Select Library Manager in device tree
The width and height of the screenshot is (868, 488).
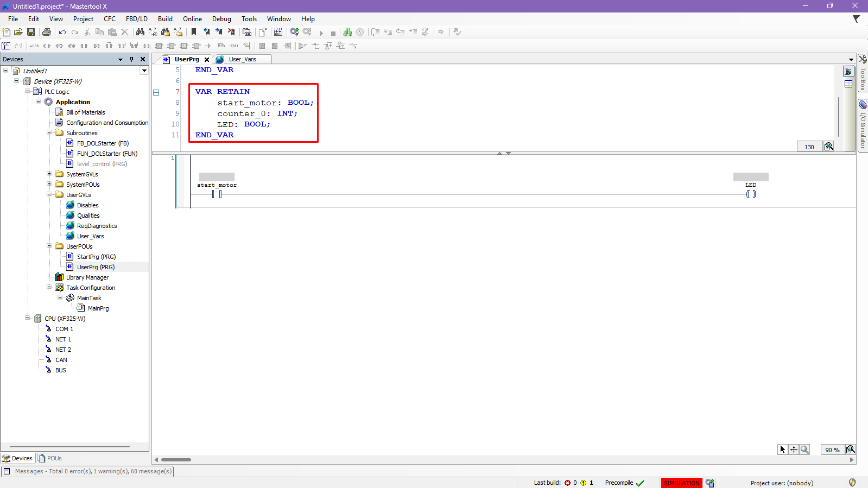[x=87, y=277]
